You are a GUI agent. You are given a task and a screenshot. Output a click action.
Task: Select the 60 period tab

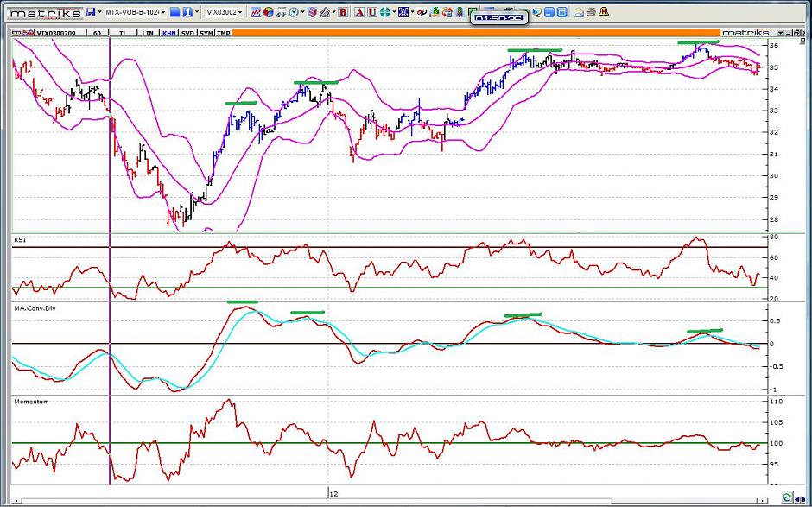click(x=98, y=33)
